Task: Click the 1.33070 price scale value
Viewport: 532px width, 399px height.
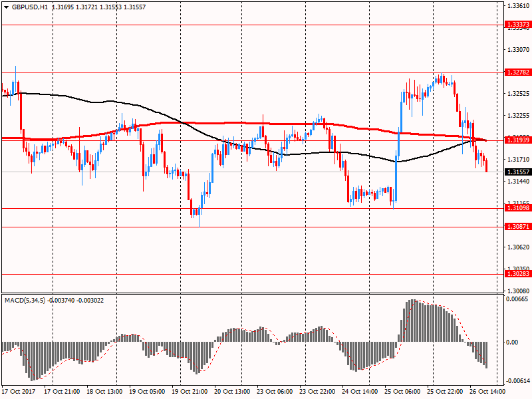Action: [x=518, y=49]
